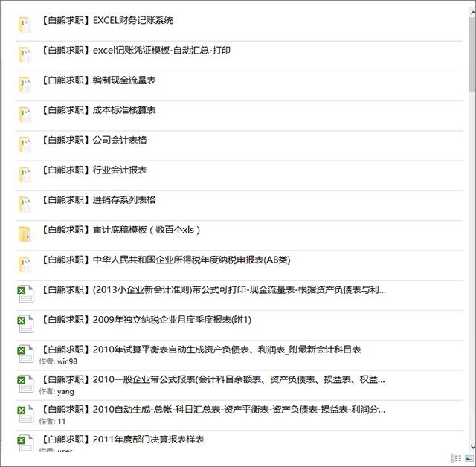Select the folder icon for 行业会计报表
The width and height of the screenshot is (476, 467).
(x=25, y=175)
